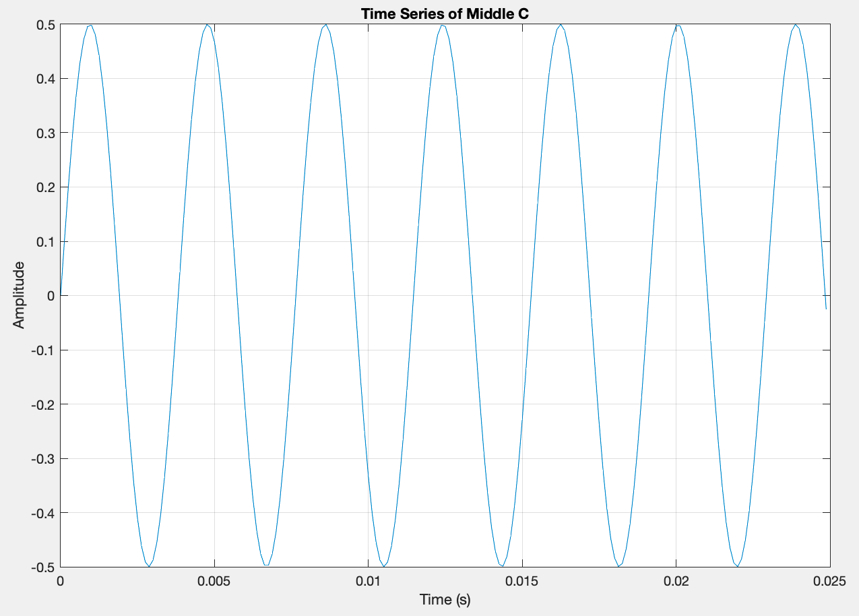The image size is (859, 616).
Task: Click y-axis tick label -0.4
Action: (43, 513)
